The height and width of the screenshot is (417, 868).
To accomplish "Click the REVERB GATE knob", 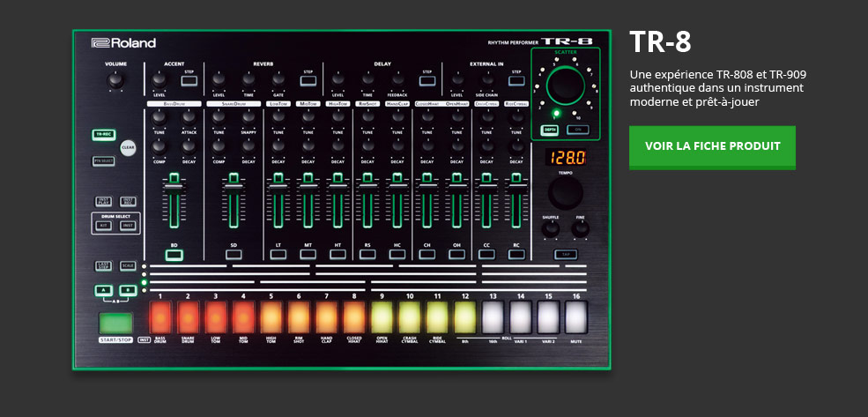I will click(278, 79).
